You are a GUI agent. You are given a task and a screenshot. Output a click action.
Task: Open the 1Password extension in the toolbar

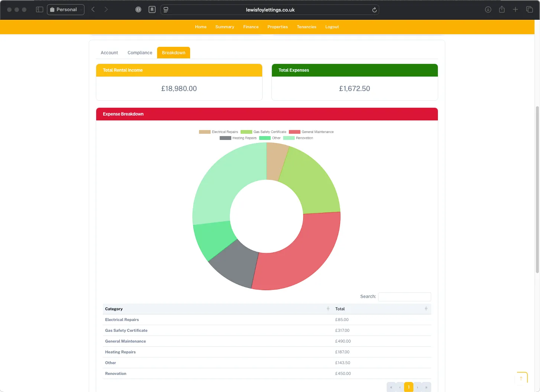tap(138, 9)
